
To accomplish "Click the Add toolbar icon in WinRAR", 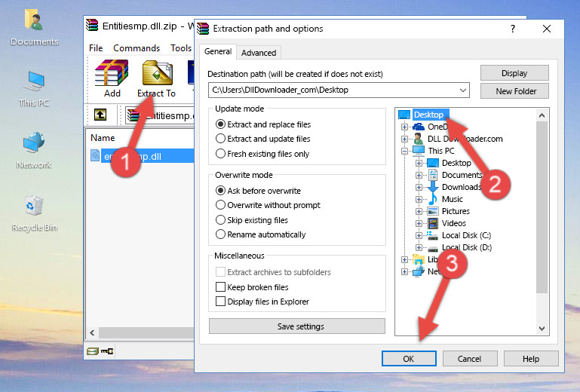I will point(112,78).
